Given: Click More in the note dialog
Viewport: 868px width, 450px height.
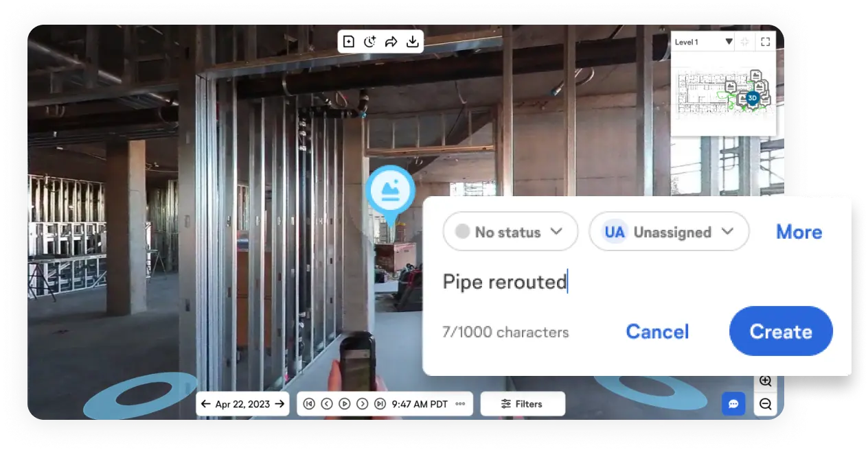Looking at the screenshot, I should click(x=799, y=232).
